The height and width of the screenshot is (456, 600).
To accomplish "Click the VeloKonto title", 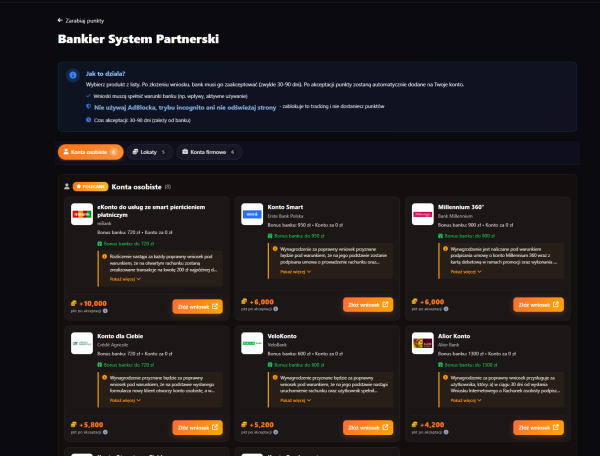I will click(282, 336).
